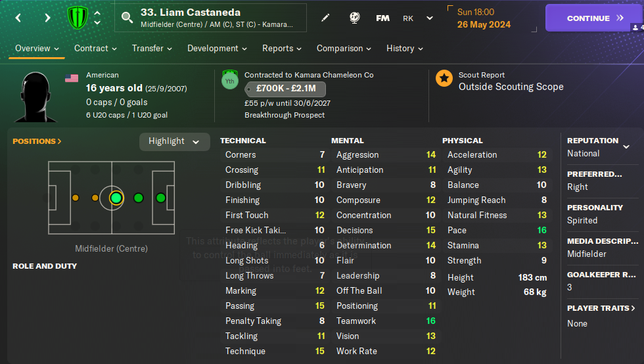Go forward to the next screen
The width and height of the screenshot is (644, 364).
click(47, 18)
